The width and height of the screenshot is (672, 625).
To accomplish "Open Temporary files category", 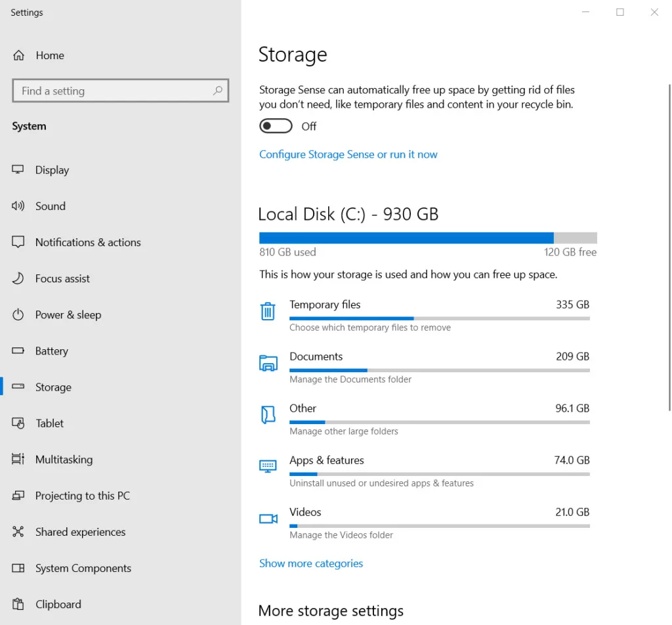I will point(425,316).
